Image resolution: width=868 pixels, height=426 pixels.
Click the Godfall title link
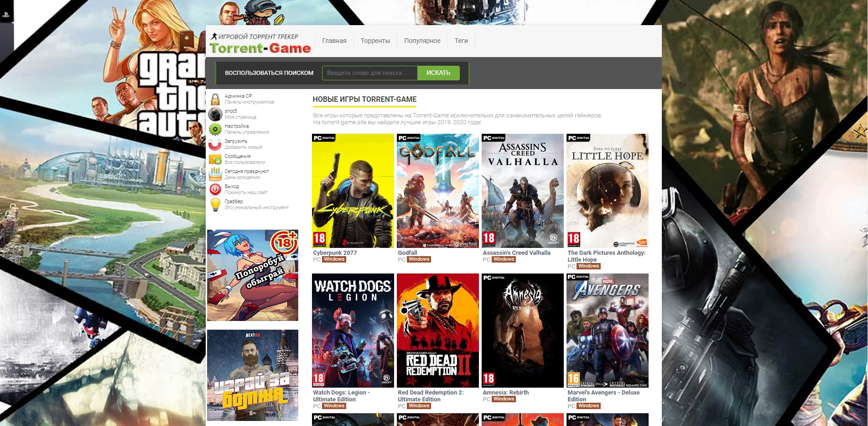pyautogui.click(x=407, y=252)
